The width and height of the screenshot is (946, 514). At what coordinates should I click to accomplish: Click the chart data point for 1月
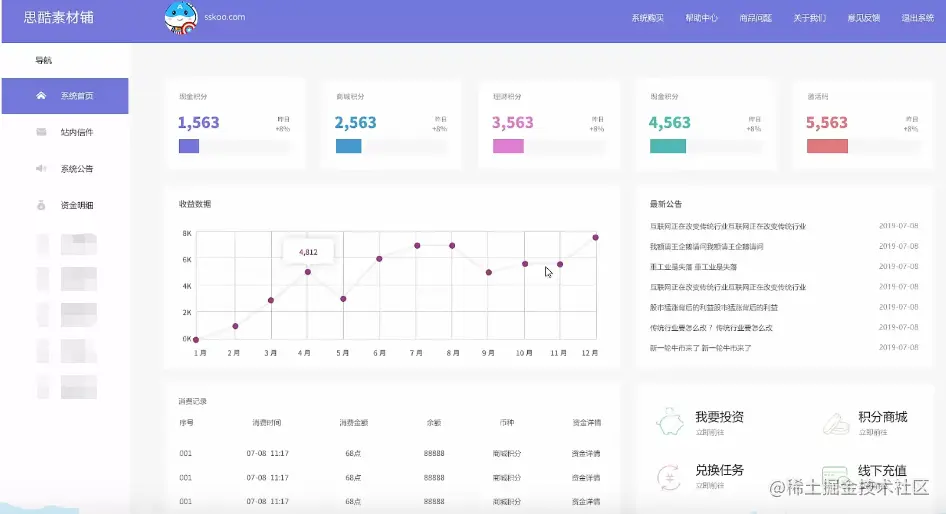[x=196, y=340]
